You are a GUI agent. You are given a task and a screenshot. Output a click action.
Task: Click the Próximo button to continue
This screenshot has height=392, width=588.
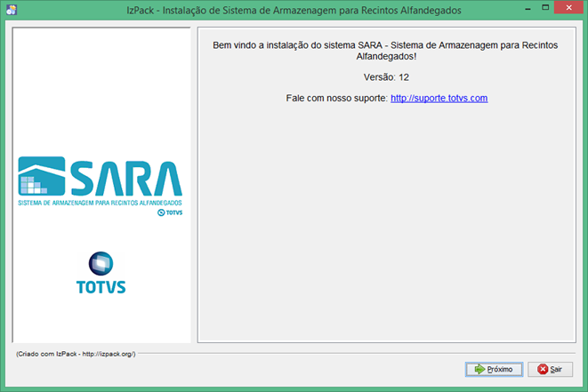[494, 369]
